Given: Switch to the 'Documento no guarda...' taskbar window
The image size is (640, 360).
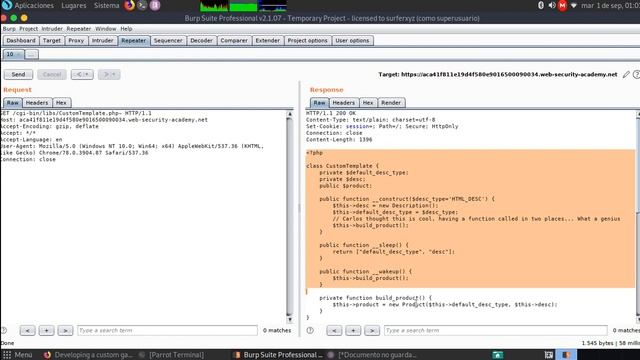Looking at the screenshot, I should (372, 355).
